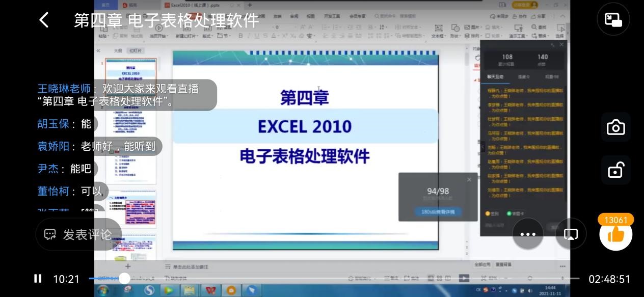Select 袁娇阳 chat comment
This screenshot has width=644, height=297.
[98, 146]
